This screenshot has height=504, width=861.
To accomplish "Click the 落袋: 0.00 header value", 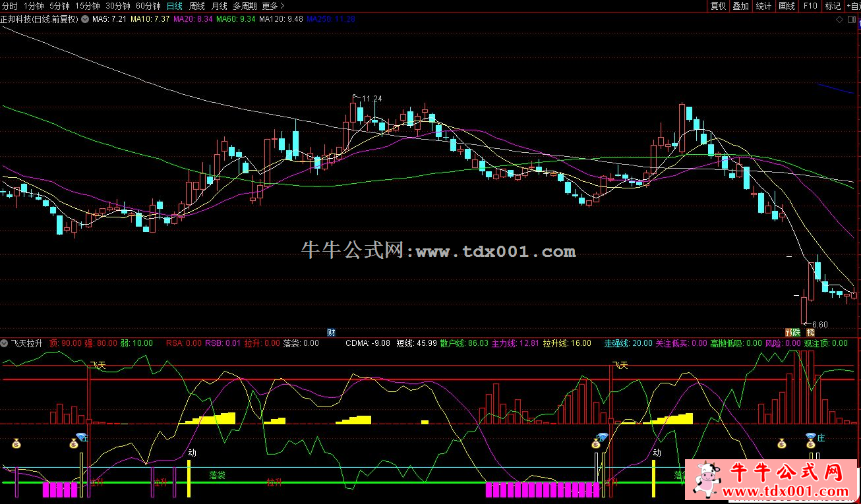I will tap(301, 343).
